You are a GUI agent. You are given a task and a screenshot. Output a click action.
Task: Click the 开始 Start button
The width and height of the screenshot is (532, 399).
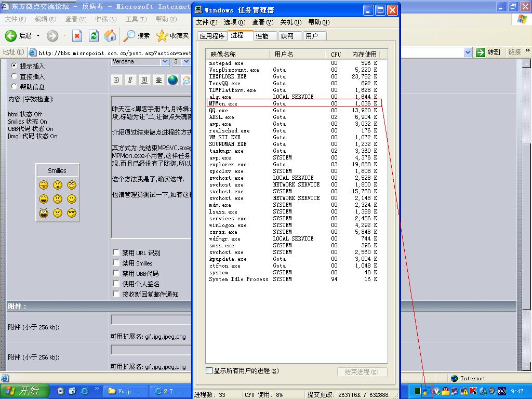[x=24, y=391]
